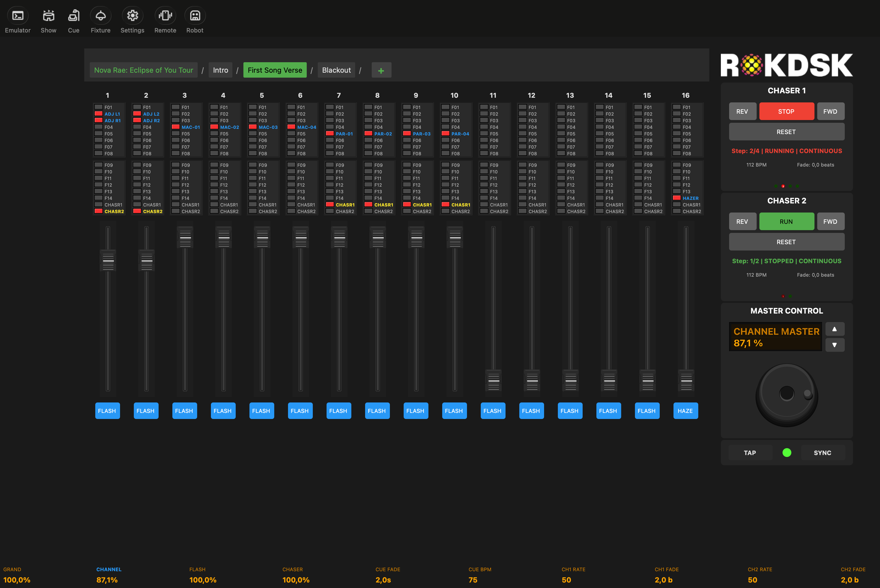Viewport: 880px width, 588px height.
Task: Click channel 1 fader handle
Action: [108, 261]
